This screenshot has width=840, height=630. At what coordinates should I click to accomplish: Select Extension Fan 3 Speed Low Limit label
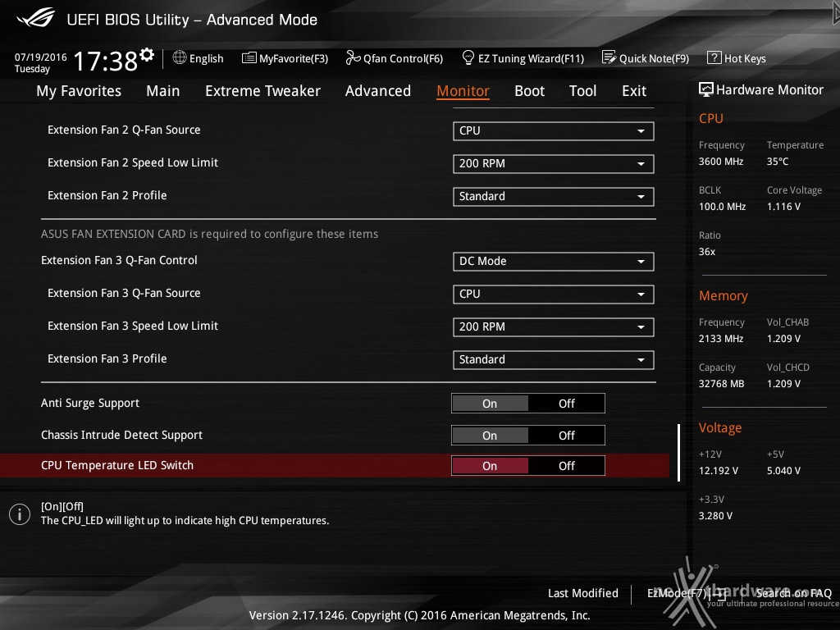point(133,326)
